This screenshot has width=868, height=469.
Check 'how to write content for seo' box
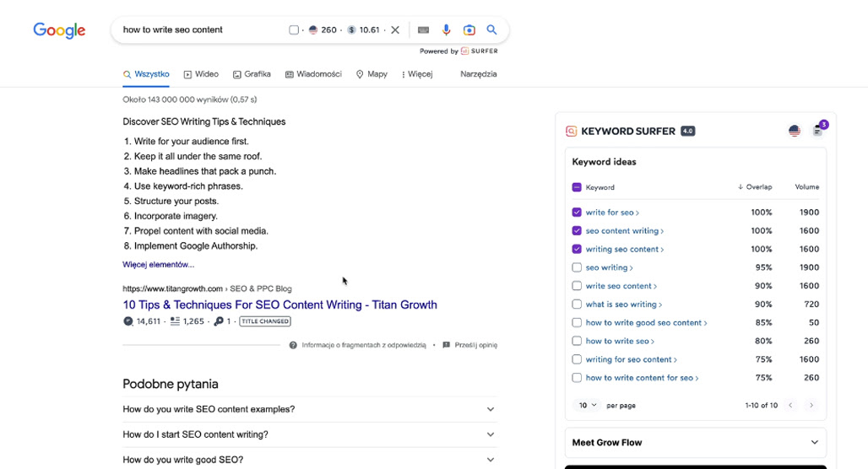(577, 378)
